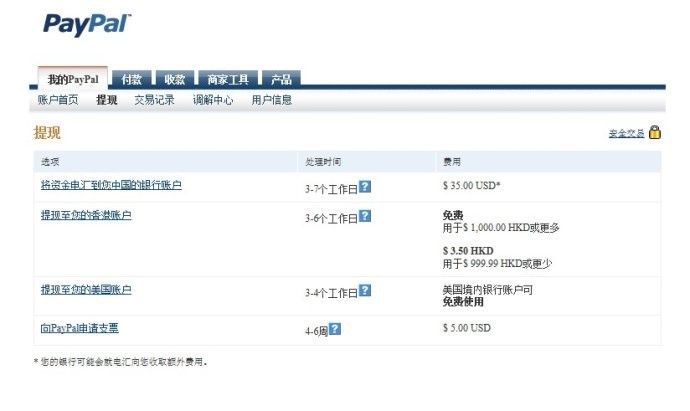The height and width of the screenshot is (411, 690).
Task: Click 将资金电汇到您中国的银行账户 link
Action: point(111,185)
